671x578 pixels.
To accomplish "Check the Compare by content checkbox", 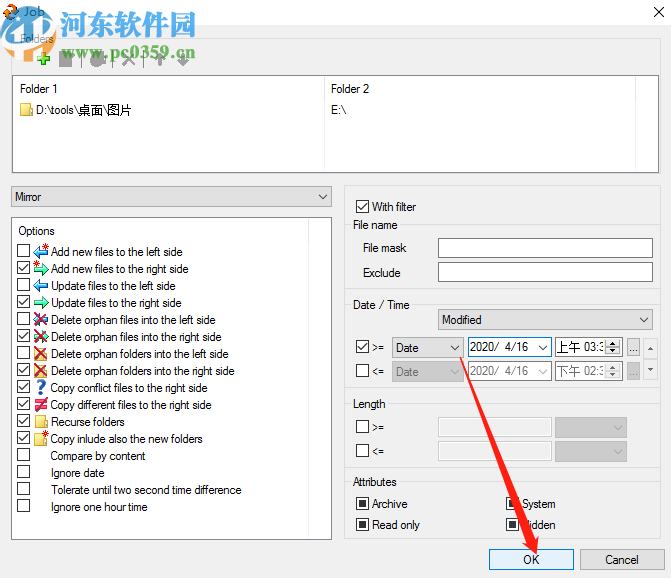I will tap(24, 454).
